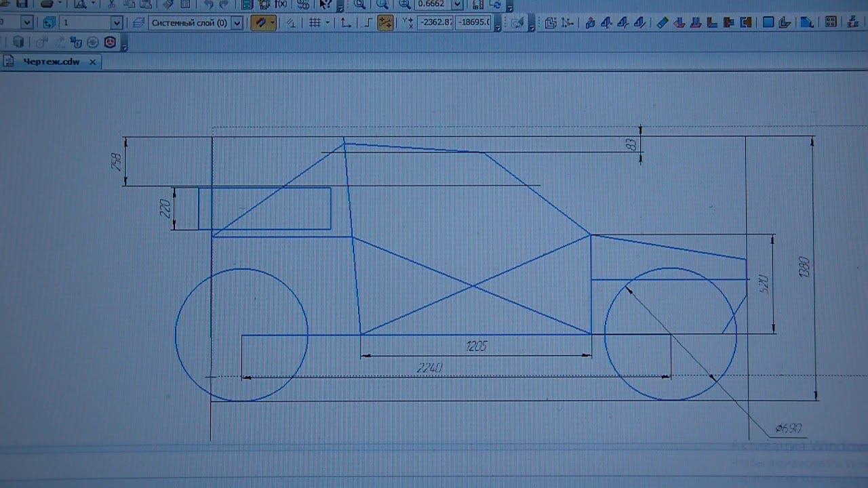Click the layers manager icon
This screenshot has width=868, height=488.
point(138,22)
